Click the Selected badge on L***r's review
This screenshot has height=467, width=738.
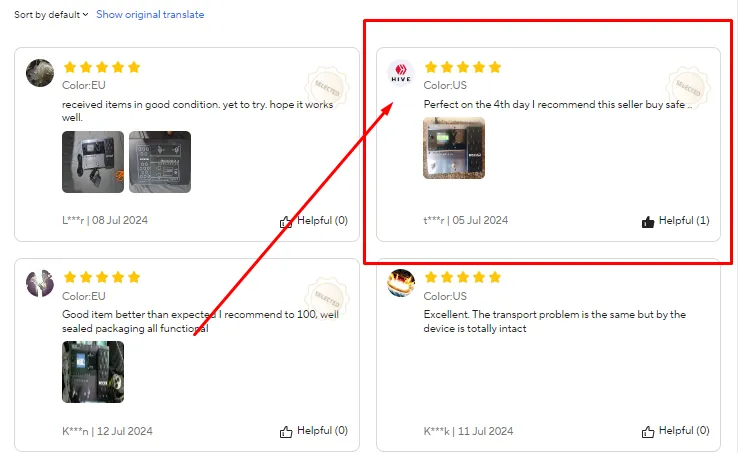327,88
